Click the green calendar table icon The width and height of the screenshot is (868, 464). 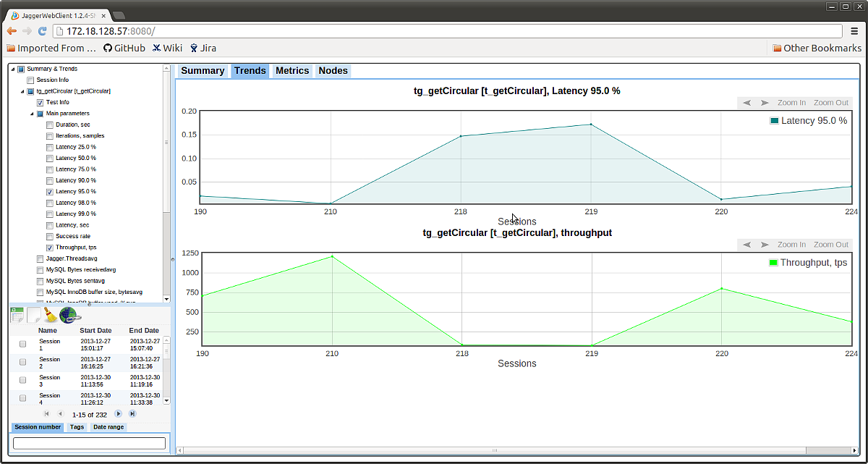(x=17, y=314)
